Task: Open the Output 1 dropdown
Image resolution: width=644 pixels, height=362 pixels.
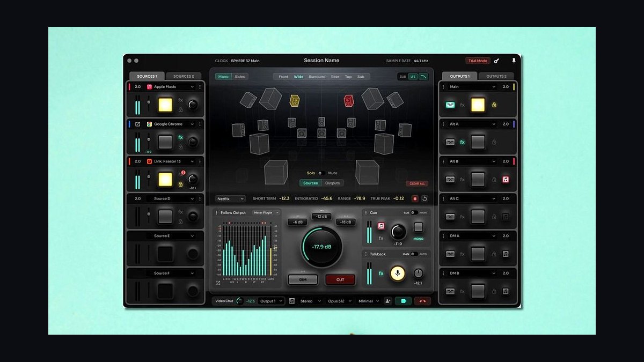Action: click(x=271, y=301)
